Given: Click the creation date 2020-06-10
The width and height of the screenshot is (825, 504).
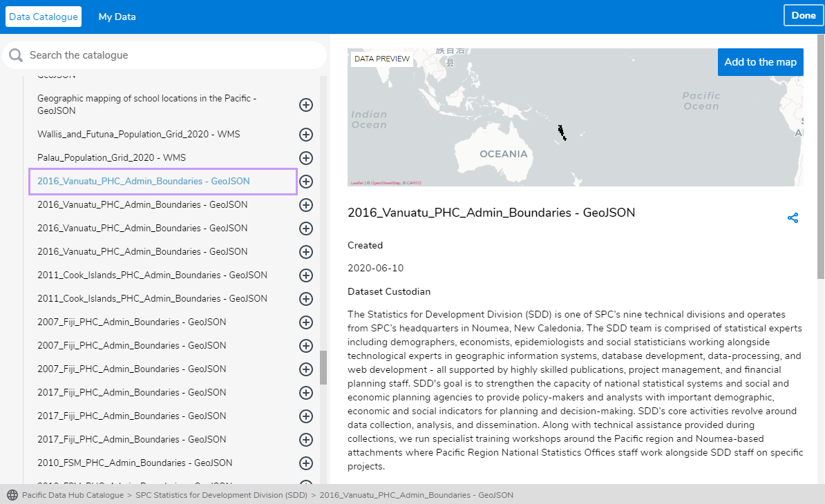Looking at the screenshot, I should click(376, 268).
